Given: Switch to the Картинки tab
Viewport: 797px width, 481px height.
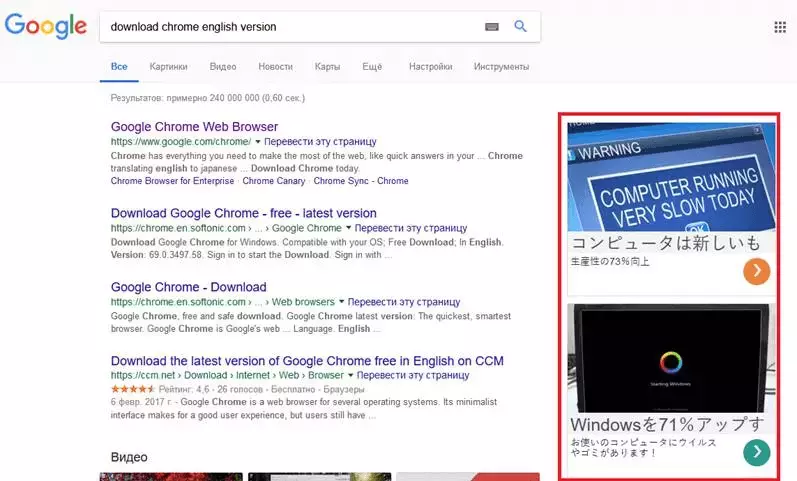Looking at the screenshot, I should (168, 67).
